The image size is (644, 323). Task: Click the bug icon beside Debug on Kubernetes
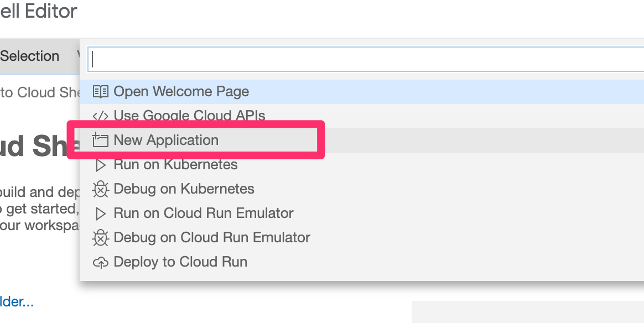pos(101,189)
